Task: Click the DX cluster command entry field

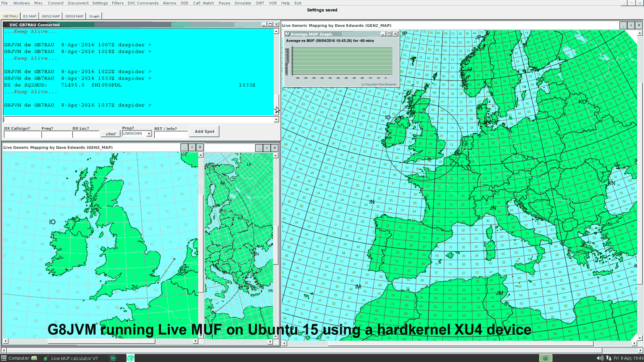Action: pos(138,120)
